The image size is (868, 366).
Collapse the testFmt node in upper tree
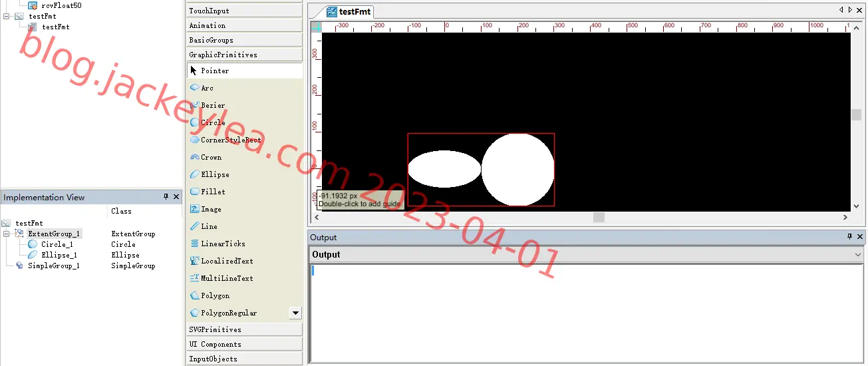tap(7, 16)
